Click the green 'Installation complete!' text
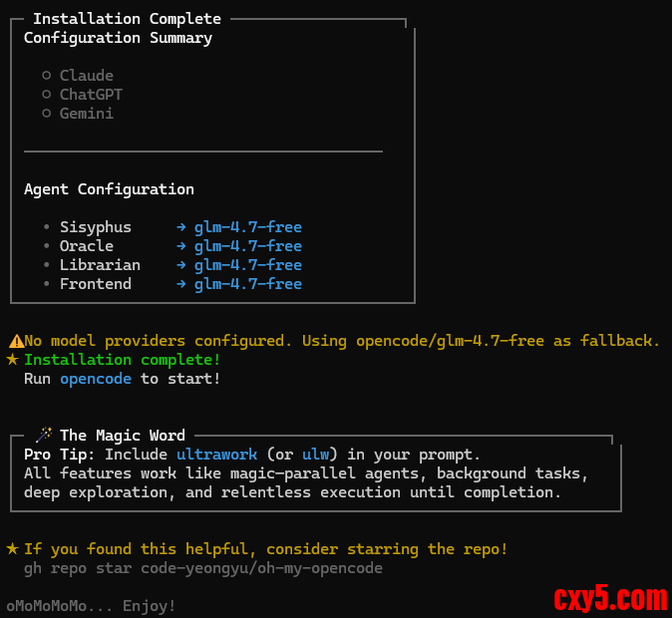 (123, 360)
